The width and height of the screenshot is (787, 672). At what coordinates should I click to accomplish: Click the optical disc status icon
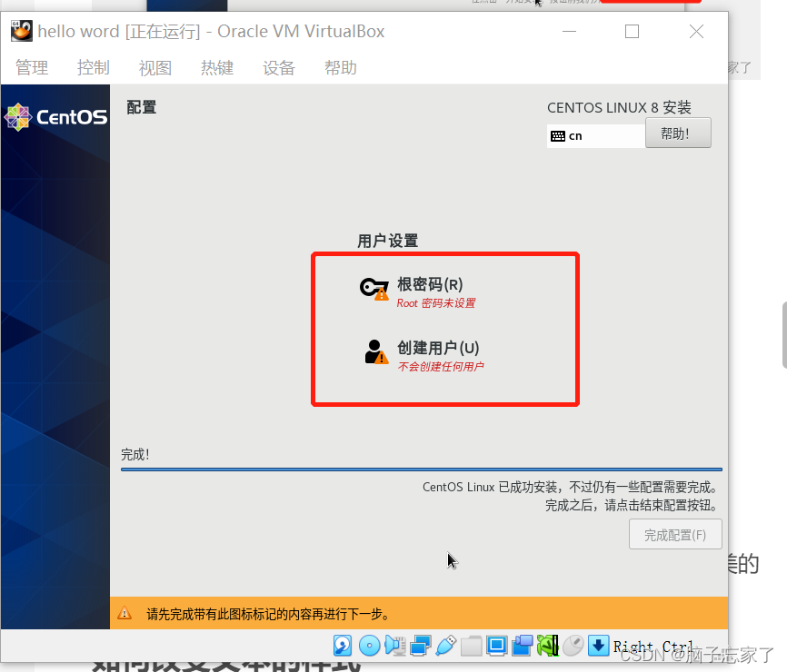[x=369, y=646]
